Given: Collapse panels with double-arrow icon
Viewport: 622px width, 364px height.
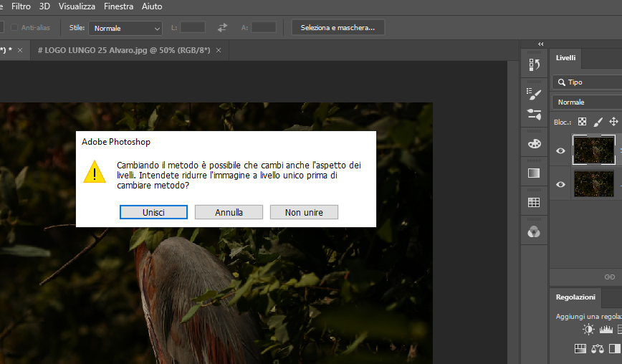Looking at the screenshot, I should pyautogui.click(x=541, y=44).
